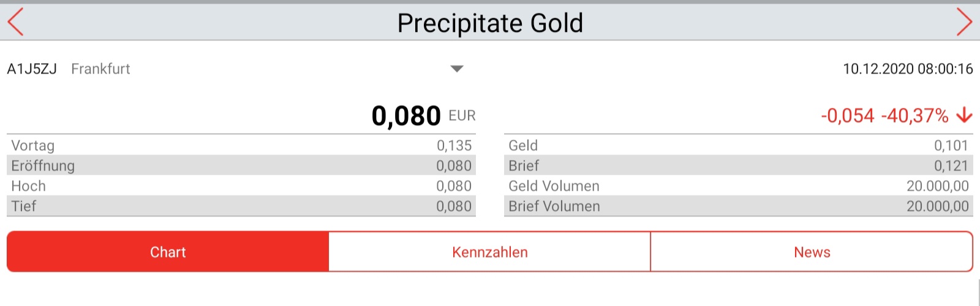Select the Frankfurt exchange label
980x306 pixels.
click(100, 69)
